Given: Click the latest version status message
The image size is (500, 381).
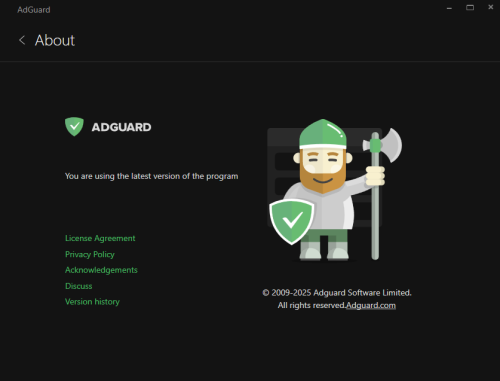Looking at the screenshot, I should pos(152,176).
